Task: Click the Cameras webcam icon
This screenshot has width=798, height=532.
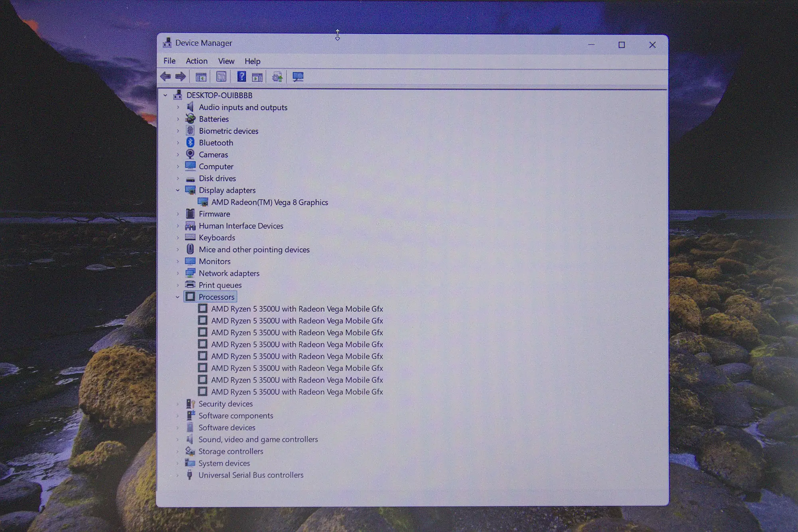Action: tap(190, 154)
